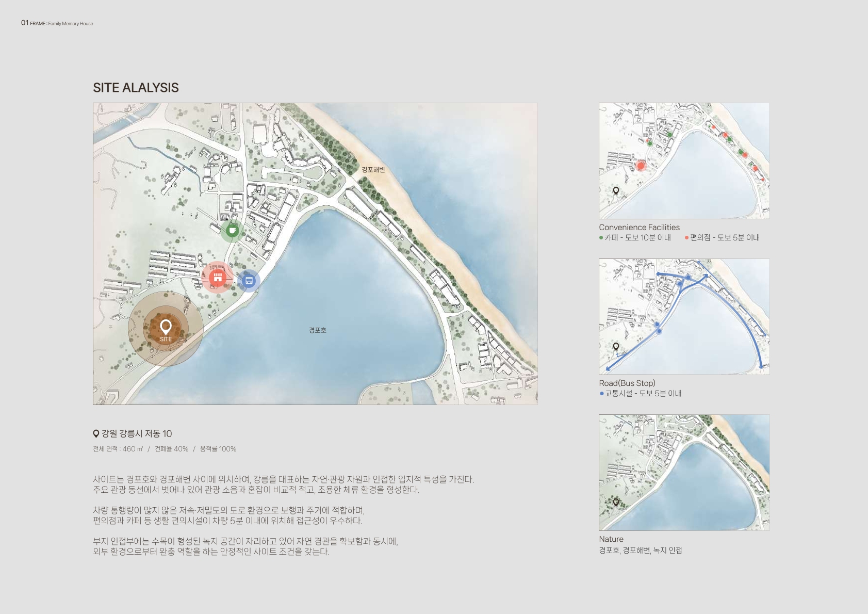Click the '건폐율 40%' text
This screenshot has width=868, height=614.
[x=171, y=449]
